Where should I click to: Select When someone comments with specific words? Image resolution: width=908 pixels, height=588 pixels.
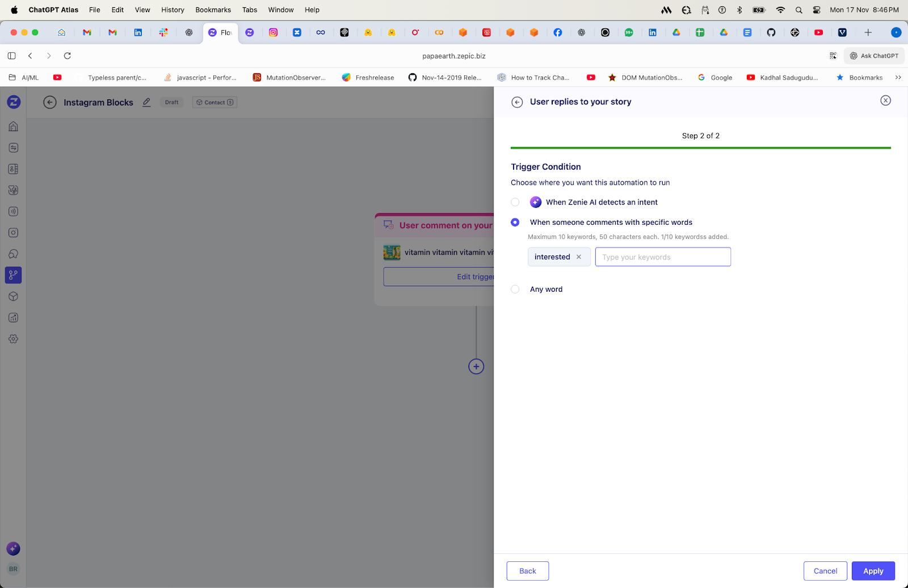pos(515,222)
